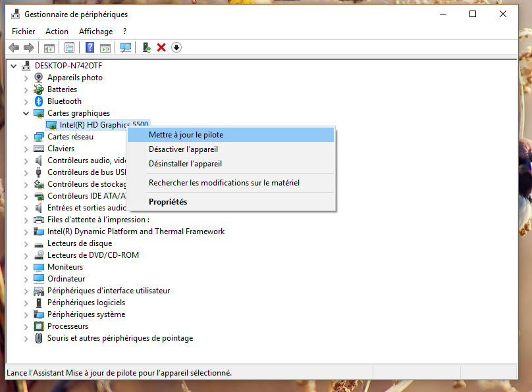The width and height of the screenshot is (532, 392).
Task: Choose Désactiver l'appareil from context menu
Action: click(x=230, y=149)
